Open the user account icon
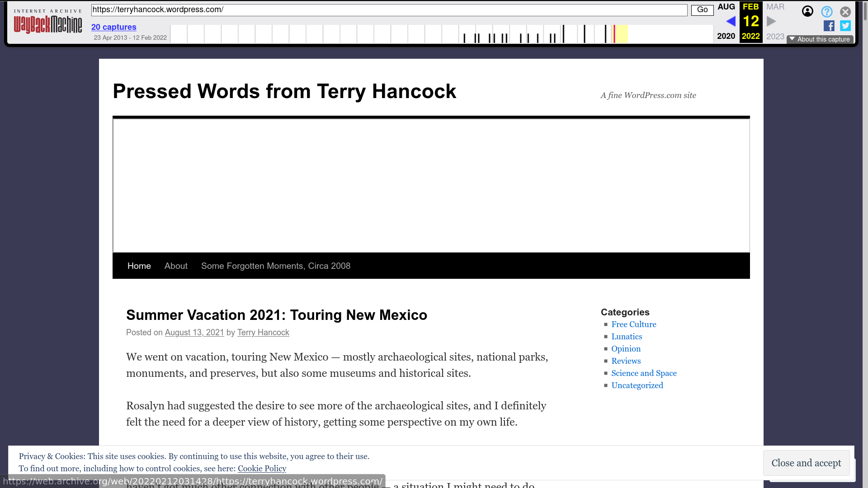Image resolution: width=868 pixels, height=488 pixels. point(807,11)
